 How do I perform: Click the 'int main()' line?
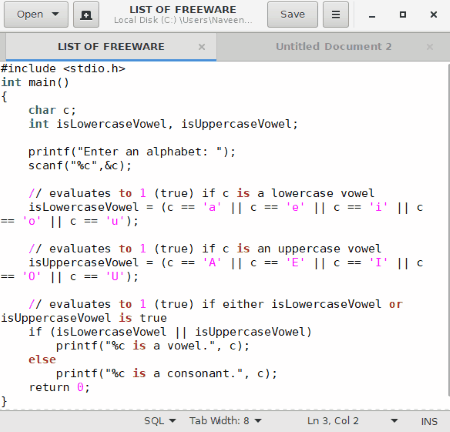click(x=35, y=82)
